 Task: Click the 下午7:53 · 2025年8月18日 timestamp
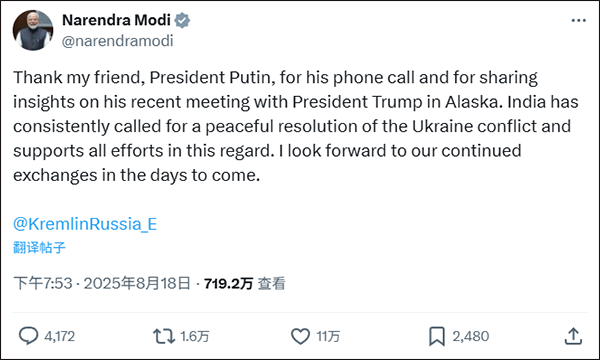click(x=102, y=283)
